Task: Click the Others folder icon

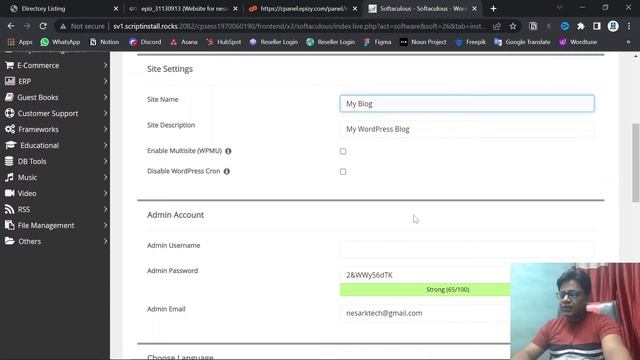Action: click(10, 241)
